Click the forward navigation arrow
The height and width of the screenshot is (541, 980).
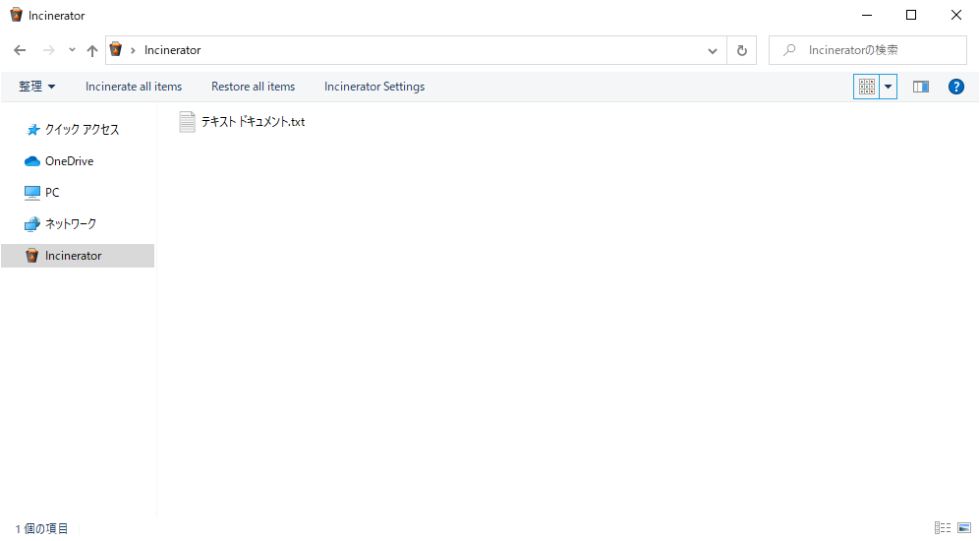click(x=49, y=50)
